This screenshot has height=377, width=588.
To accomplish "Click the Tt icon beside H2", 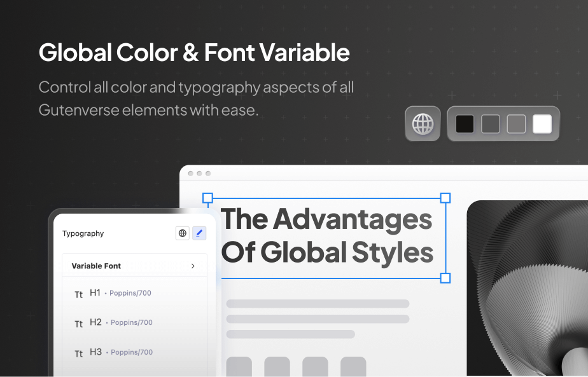I will [78, 324].
